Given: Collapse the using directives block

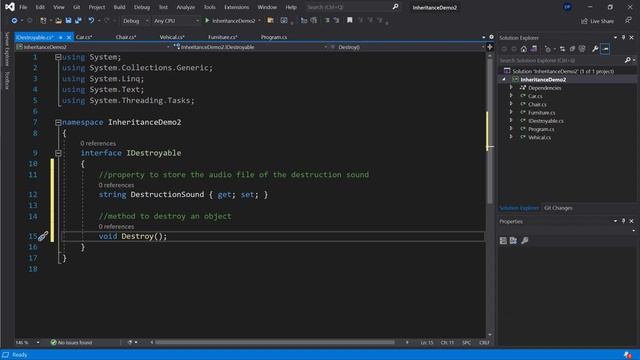Looking at the screenshot, I should click(58, 57).
